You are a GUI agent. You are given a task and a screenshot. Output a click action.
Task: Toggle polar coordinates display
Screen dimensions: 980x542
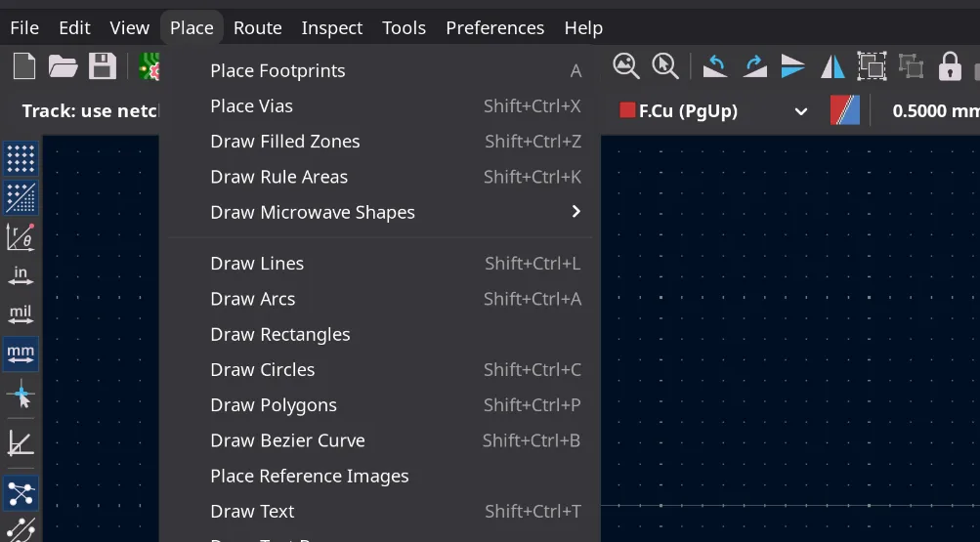21,236
